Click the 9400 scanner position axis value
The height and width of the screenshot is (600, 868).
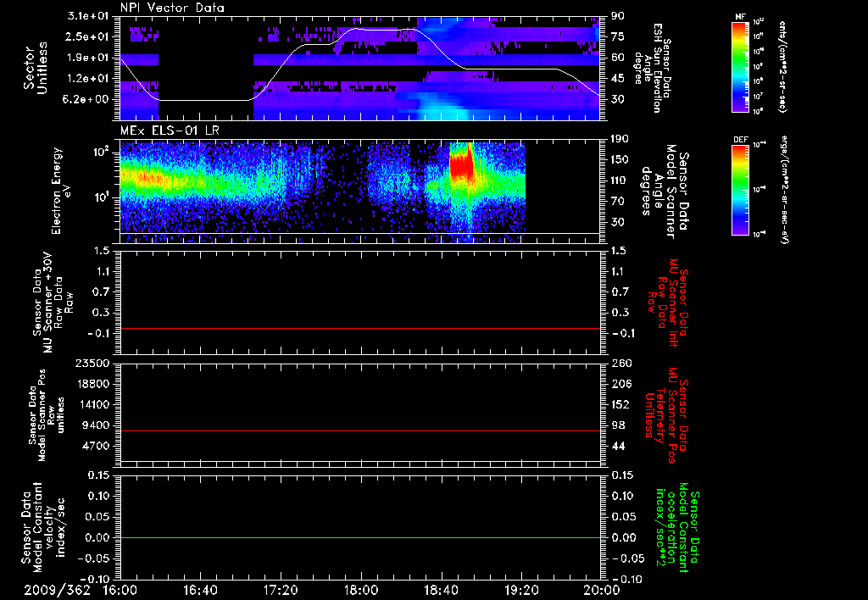click(x=95, y=425)
